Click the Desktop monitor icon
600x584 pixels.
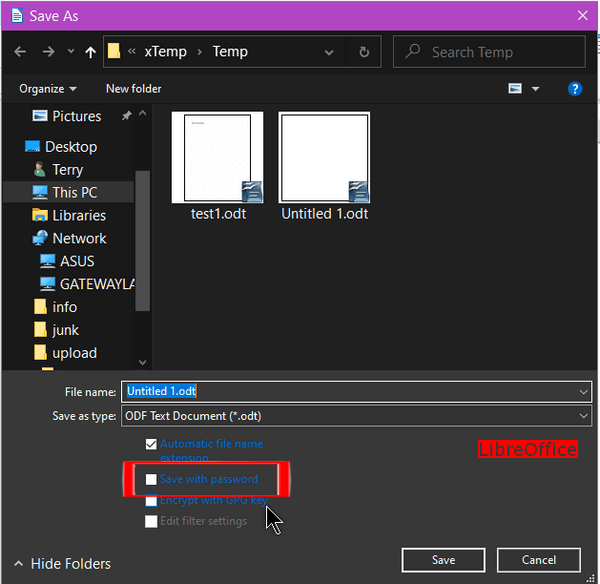[x=32, y=146]
